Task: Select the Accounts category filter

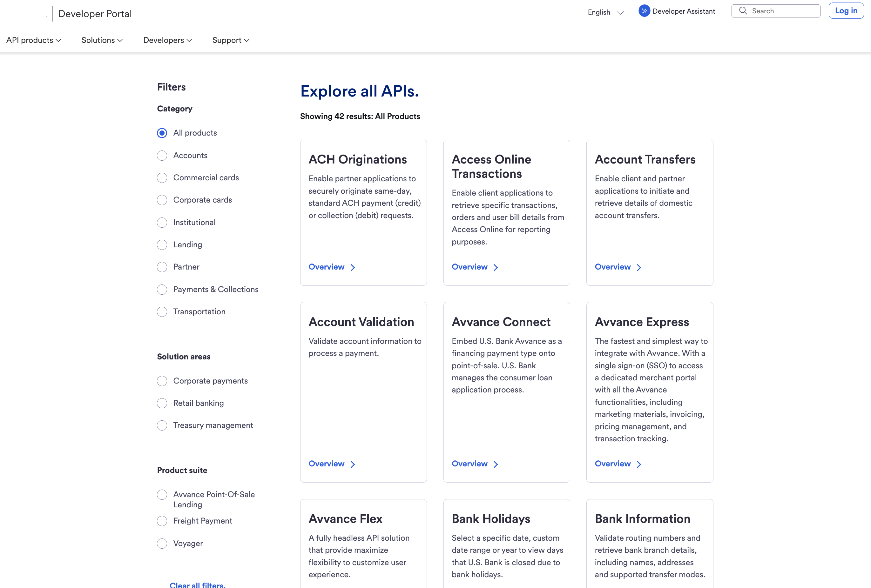Action: [x=162, y=156]
